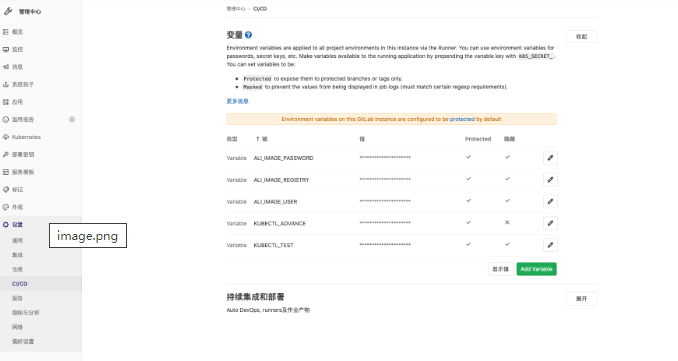Click the tag icon for 标记
The width and height of the screenshot is (678, 361).
pos(6,189)
